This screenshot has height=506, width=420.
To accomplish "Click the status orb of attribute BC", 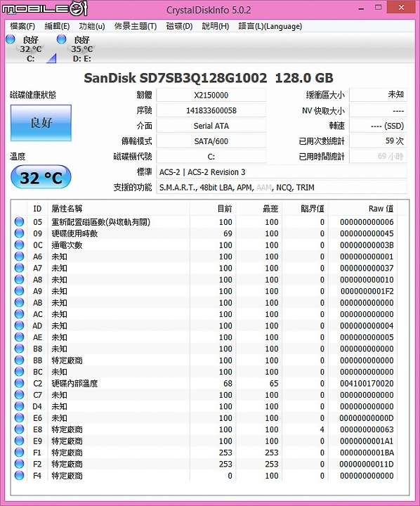I will click(x=20, y=372).
